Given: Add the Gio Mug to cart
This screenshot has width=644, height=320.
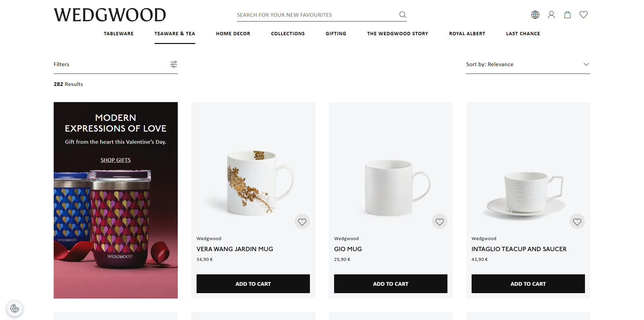Looking at the screenshot, I should click(x=390, y=284).
